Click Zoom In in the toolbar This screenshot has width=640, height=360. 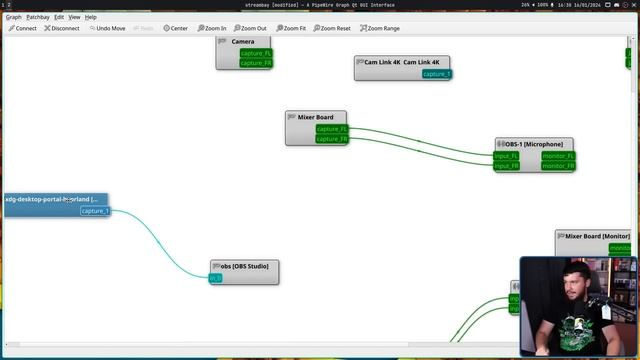[211, 28]
